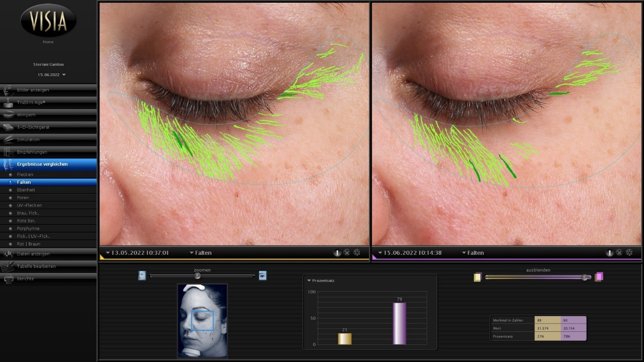The image size is (644, 362).
Task: Select the Poren analysis option
Action: coord(23,198)
